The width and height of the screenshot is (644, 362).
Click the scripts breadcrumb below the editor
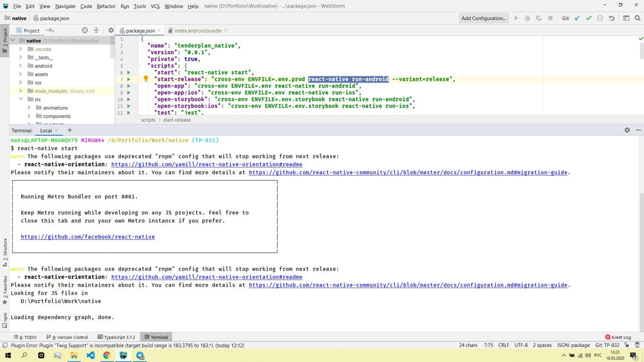(148, 120)
